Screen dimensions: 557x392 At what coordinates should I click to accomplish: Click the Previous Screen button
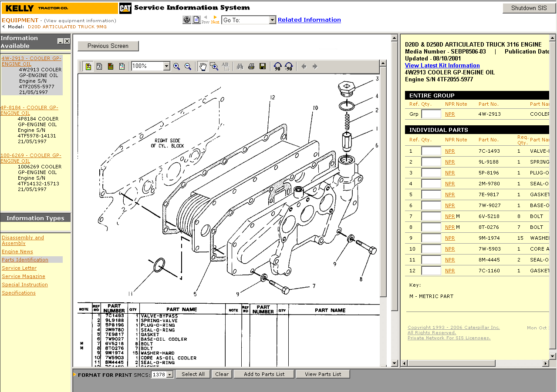click(108, 46)
